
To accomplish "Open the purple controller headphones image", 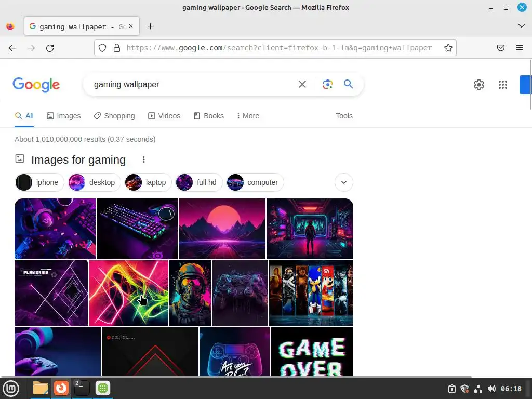I will coord(58,352).
